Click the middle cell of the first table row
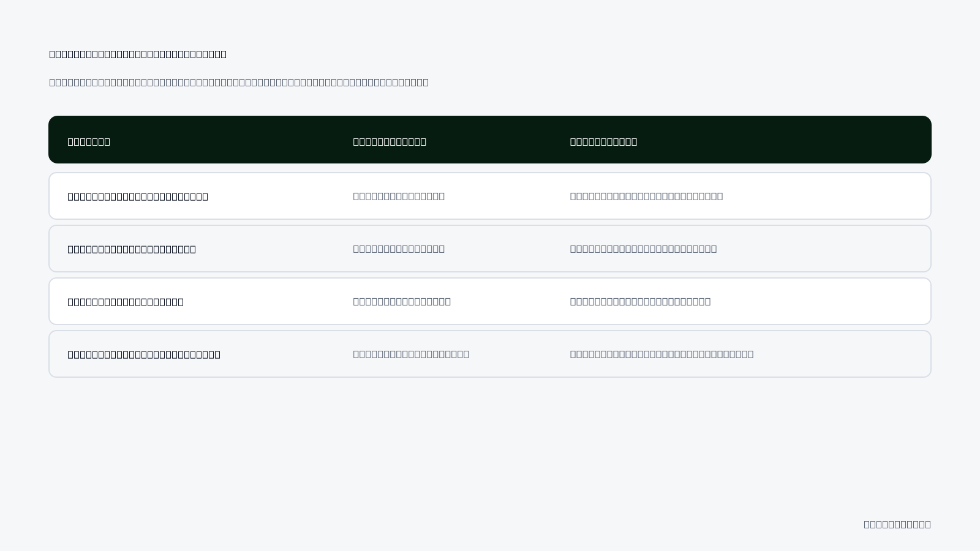This screenshot has width=980, height=551. (399, 196)
